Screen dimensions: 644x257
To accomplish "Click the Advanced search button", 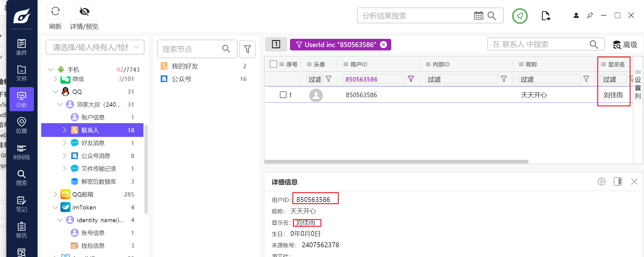I will point(625,45).
